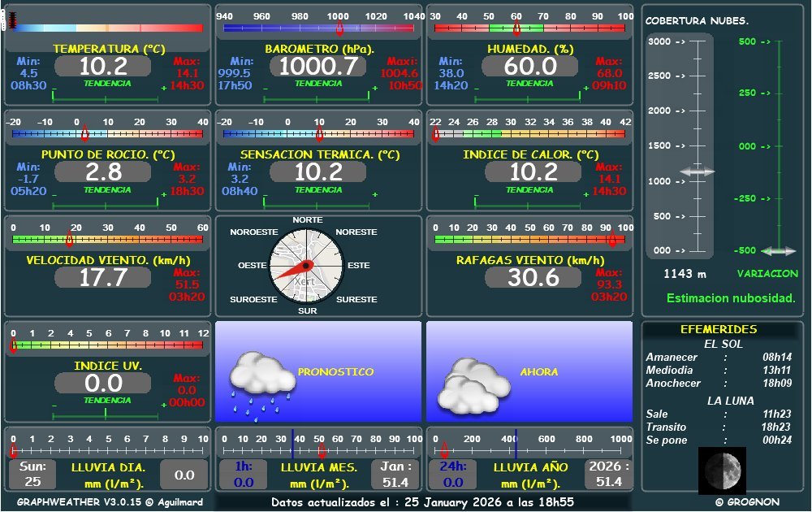812x512 pixels.
Task: Click the Variacion slider handle
Action: pyautogui.click(x=778, y=251)
